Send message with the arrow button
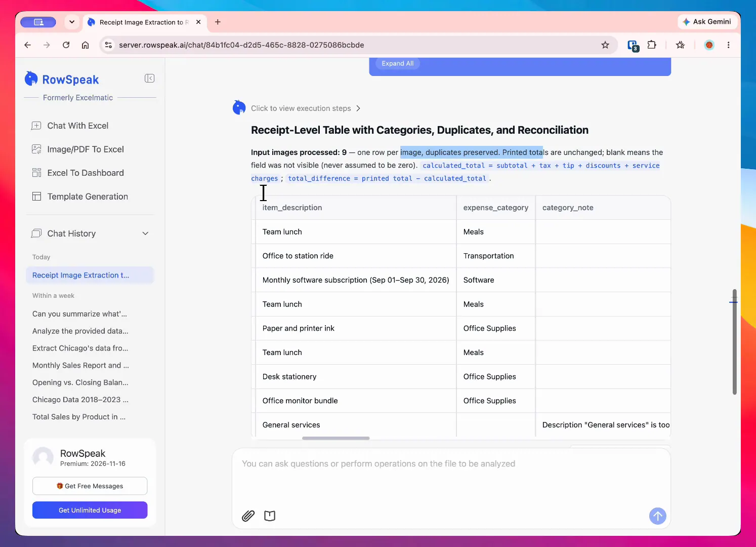756x547 pixels. 657,516
